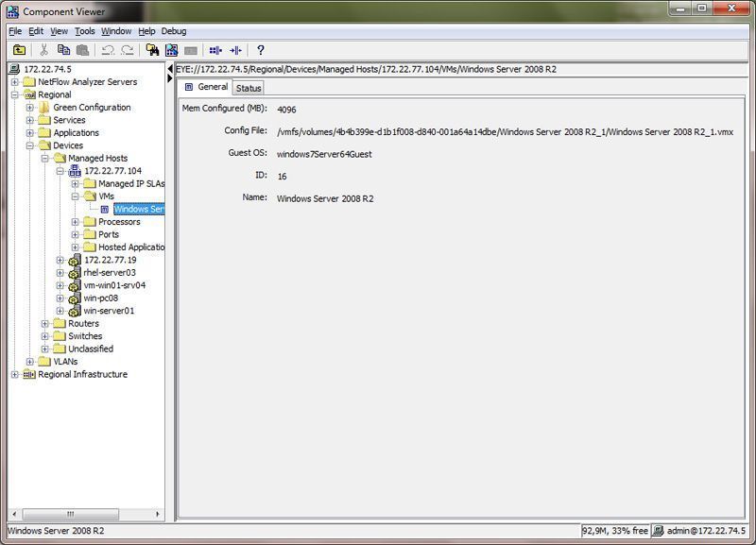Expand the Green Configuration node
This screenshot has width=756, height=545.
(x=30, y=108)
